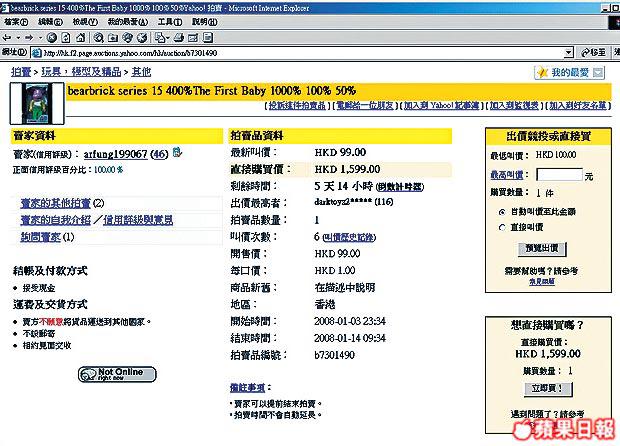
Task: Click the 最高叫價 link in bid box
Action: pos(507,174)
